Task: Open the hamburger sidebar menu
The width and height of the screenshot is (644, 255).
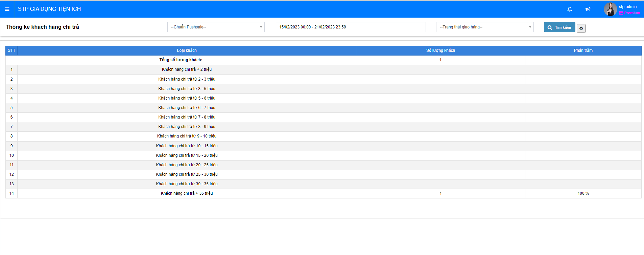Action: [7, 9]
